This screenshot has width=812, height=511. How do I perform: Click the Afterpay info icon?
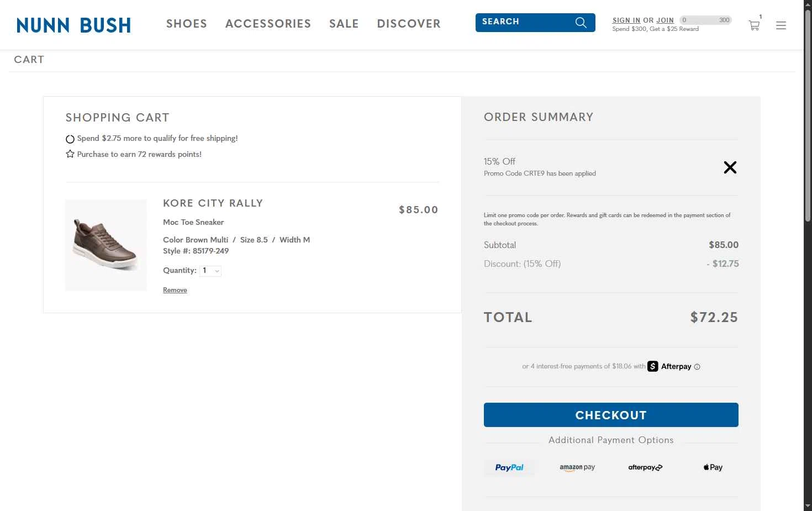tap(697, 367)
